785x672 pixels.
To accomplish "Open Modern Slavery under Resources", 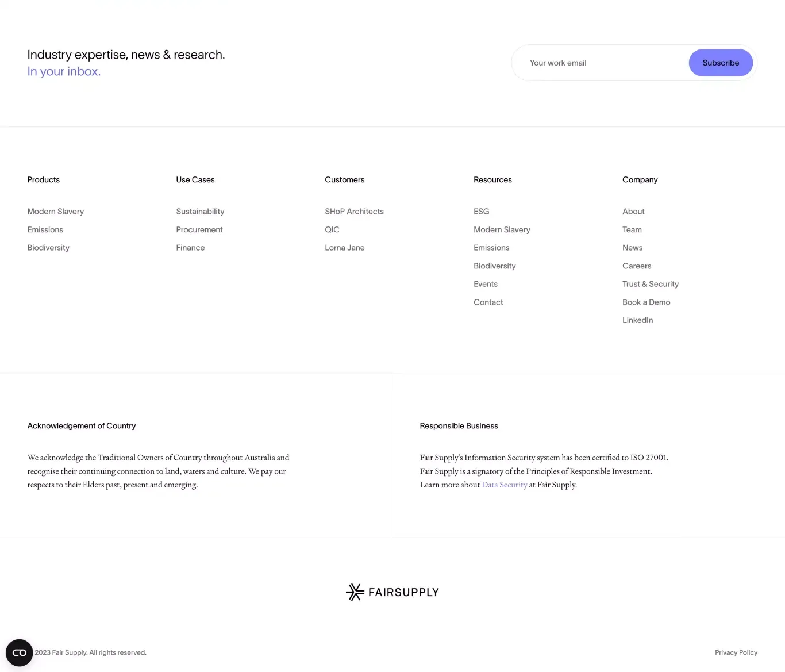I will (502, 229).
